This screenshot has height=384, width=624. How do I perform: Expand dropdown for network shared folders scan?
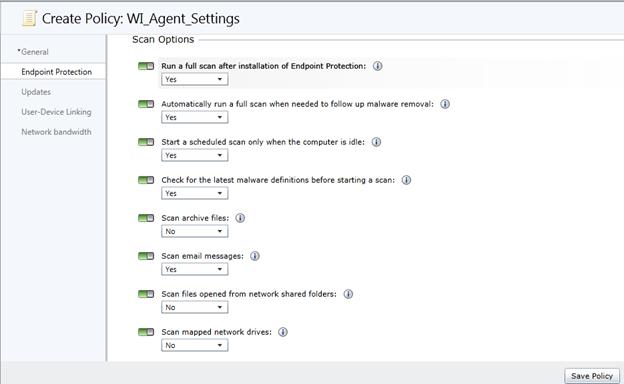195,307
